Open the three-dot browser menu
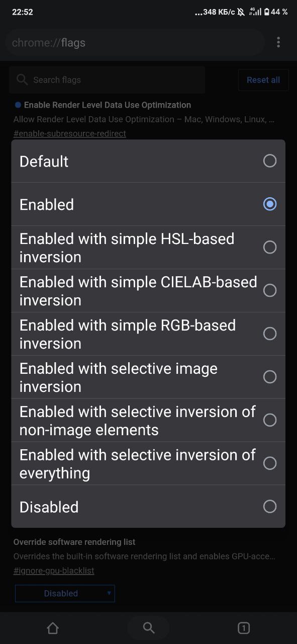 click(278, 42)
